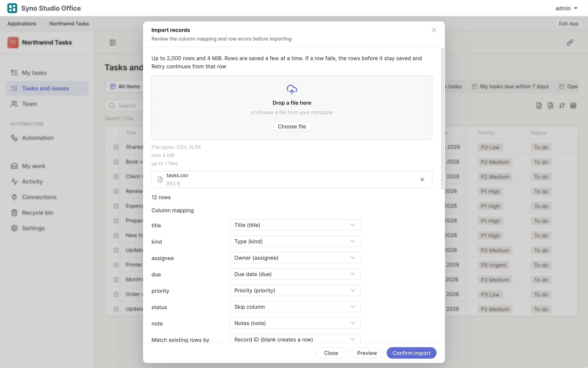Open the admin user menu
Image resolution: width=588 pixels, height=368 pixels.
click(x=566, y=8)
